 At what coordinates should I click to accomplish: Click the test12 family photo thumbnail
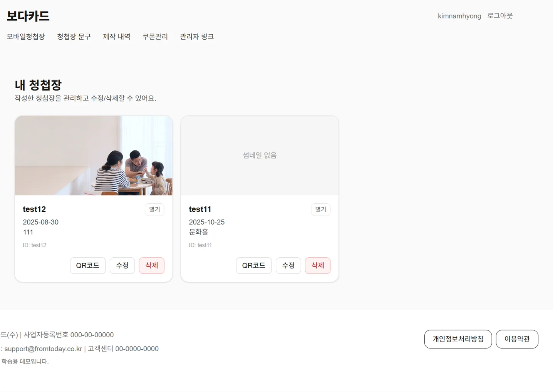tap(94, 156)
